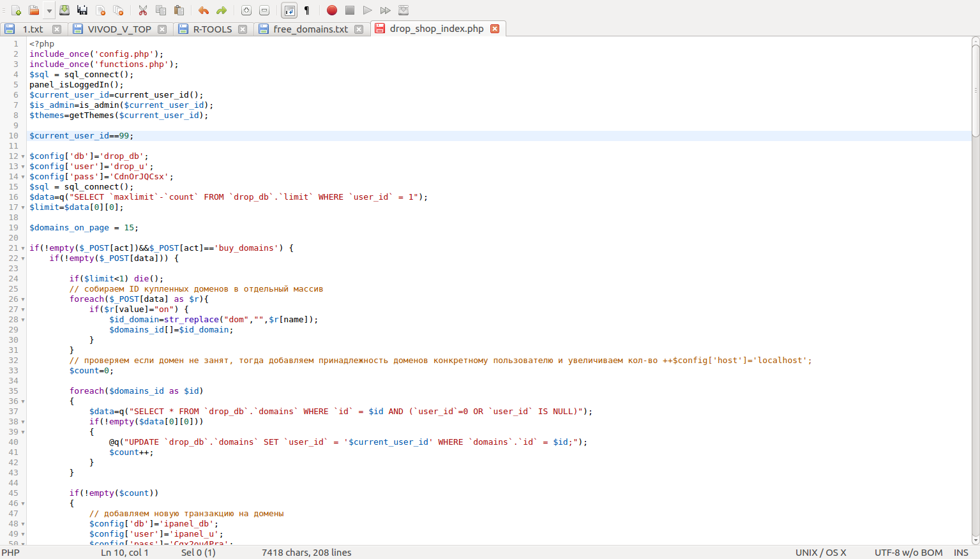Click line number 10 in the gutter

tap(13, 136)
